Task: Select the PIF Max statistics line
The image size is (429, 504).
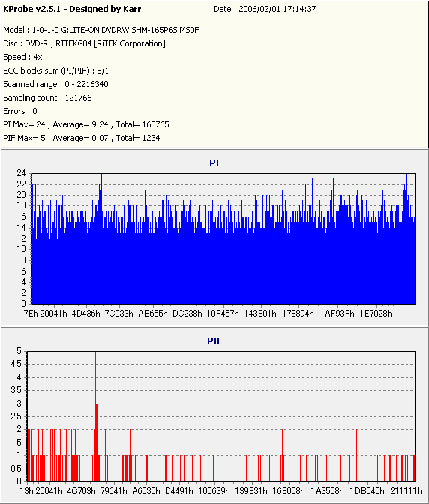Action: pyautogui.click(x=82, y=138)
